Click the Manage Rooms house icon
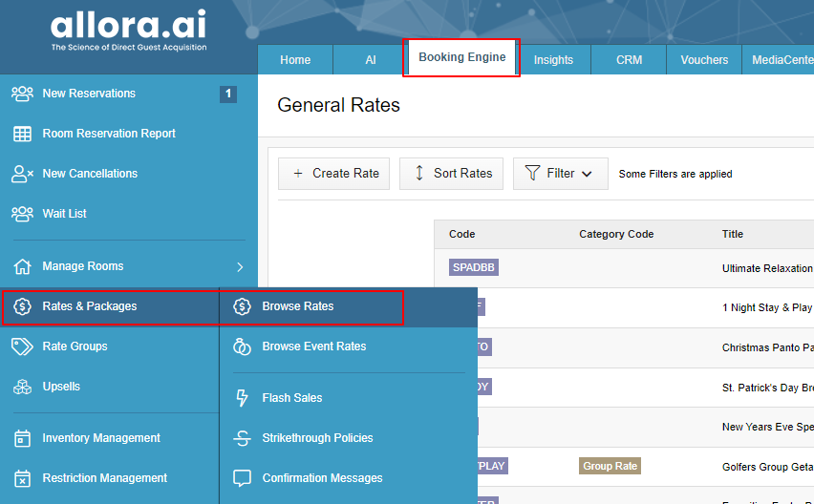The image size is (814, 504). [22, 266]
